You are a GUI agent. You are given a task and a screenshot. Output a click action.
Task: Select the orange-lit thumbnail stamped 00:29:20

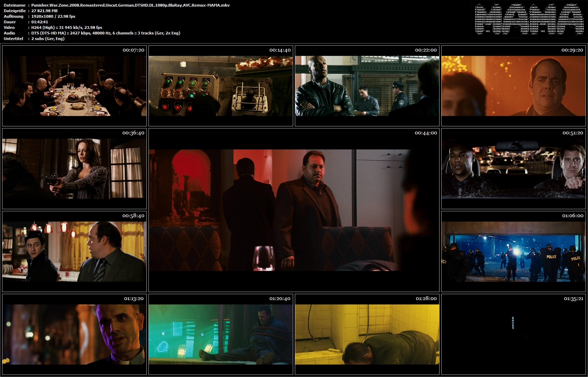click(x=513, y=86)
